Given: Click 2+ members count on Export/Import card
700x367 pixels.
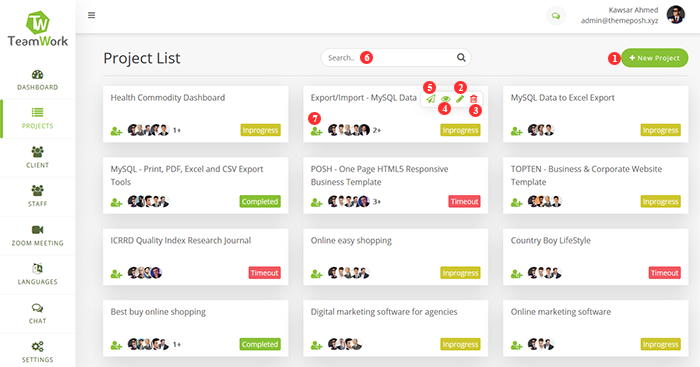Looking at the screenshot, I should click(x=377, y=130).
